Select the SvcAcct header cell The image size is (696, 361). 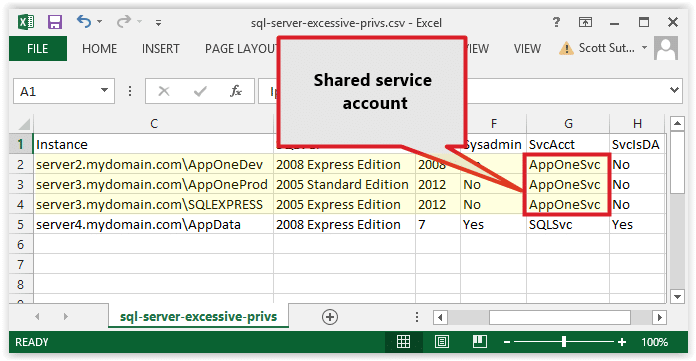(x=568, y=144)
